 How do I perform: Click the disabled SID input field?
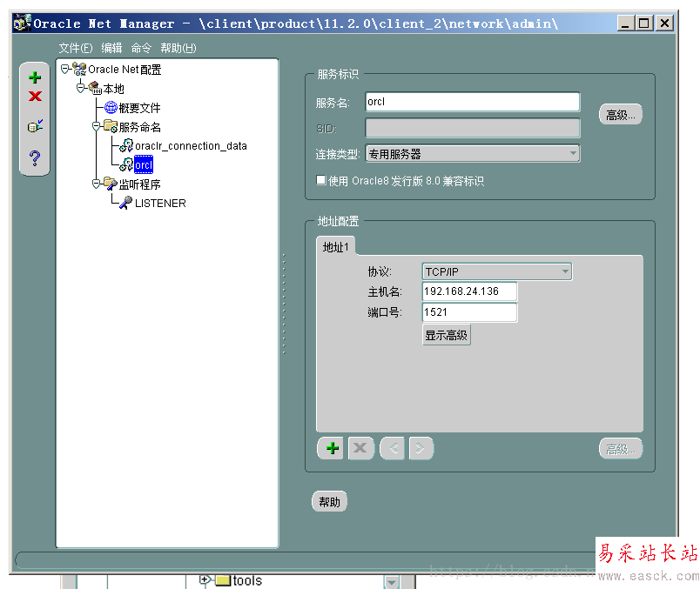(472, 128)
